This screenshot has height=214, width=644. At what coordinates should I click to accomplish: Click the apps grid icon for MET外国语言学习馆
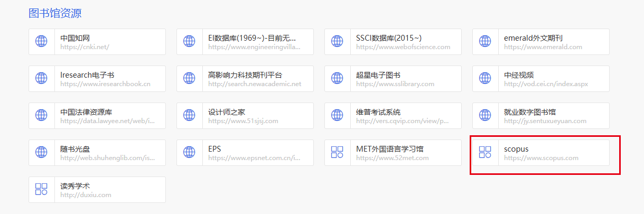pyautogui.click(x=337, y=153)
